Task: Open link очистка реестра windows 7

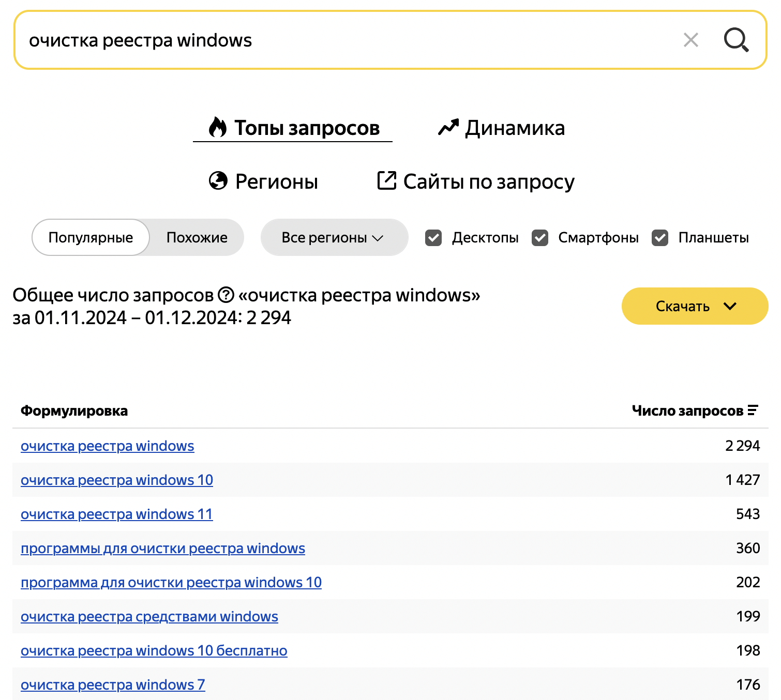Action: pos(113,684)
